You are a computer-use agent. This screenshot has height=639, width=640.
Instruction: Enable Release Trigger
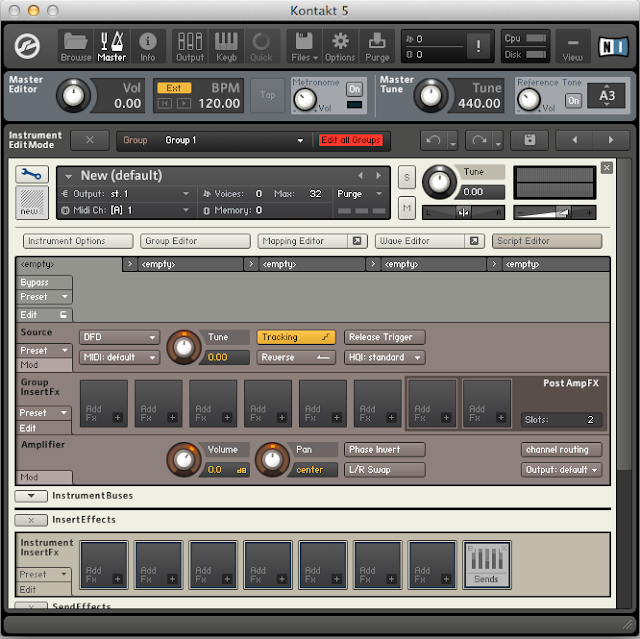pos(384,337)
